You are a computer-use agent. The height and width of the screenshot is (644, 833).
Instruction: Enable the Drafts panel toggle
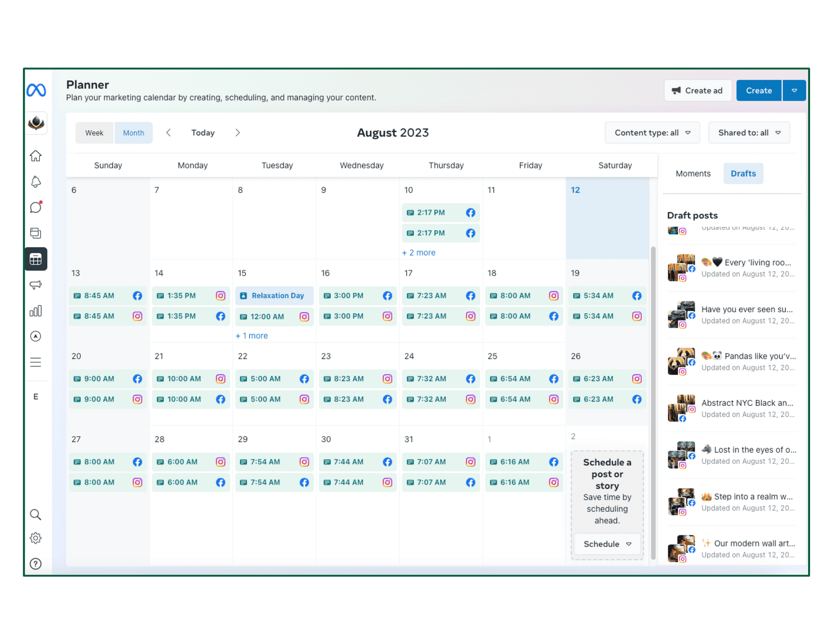pos(743,173)
